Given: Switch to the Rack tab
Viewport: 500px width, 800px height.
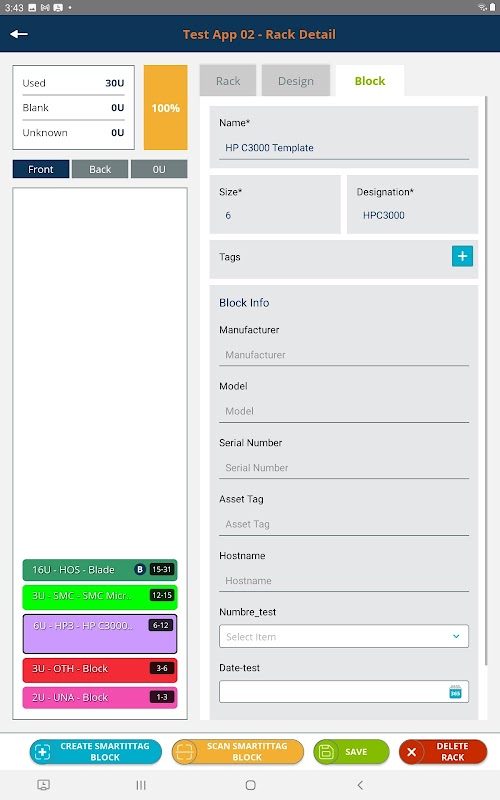Looking at the screenshot, I should tap(228, 81).
